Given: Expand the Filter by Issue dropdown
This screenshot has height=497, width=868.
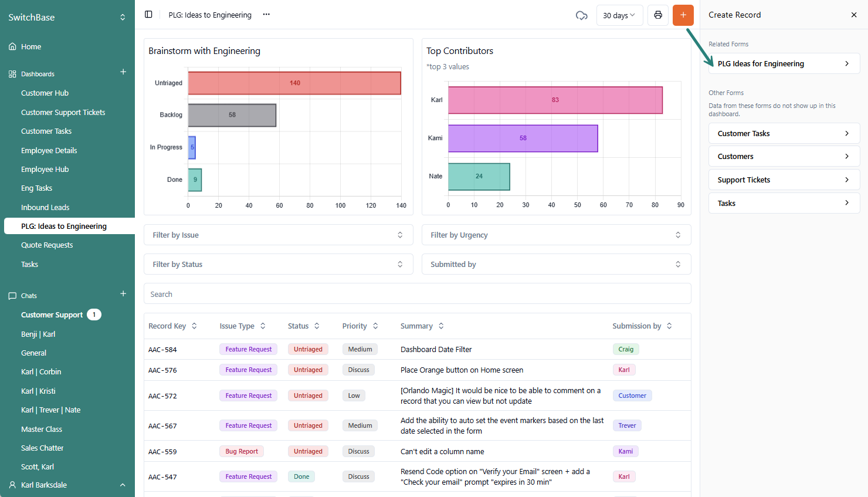Looking at the screenshot, I should (278, 235).
